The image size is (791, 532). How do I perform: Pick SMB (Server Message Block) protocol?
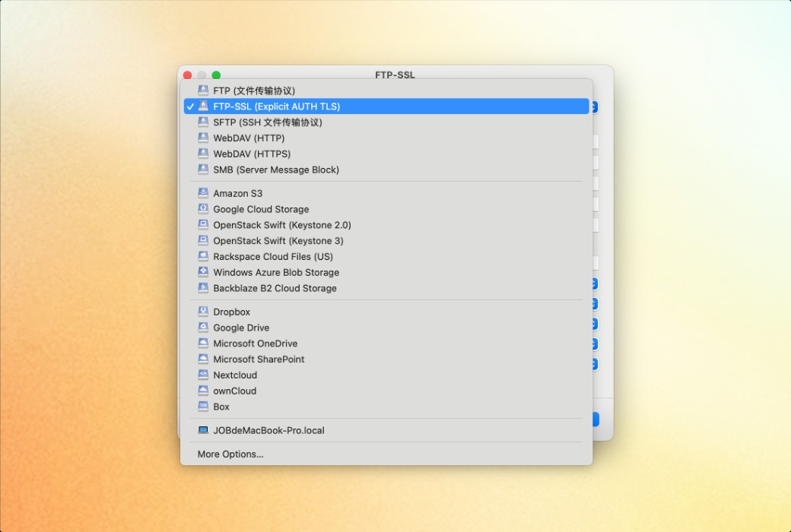pyautogui.click(x=386, y=169)
